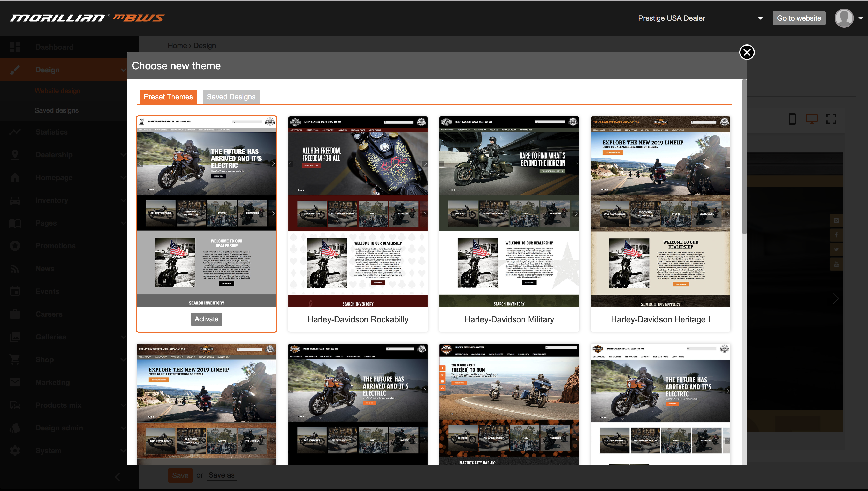The height and width of the screenshot is (491, 868).
Task: Select the Preset Themes tab
Action: click(168, 97)
